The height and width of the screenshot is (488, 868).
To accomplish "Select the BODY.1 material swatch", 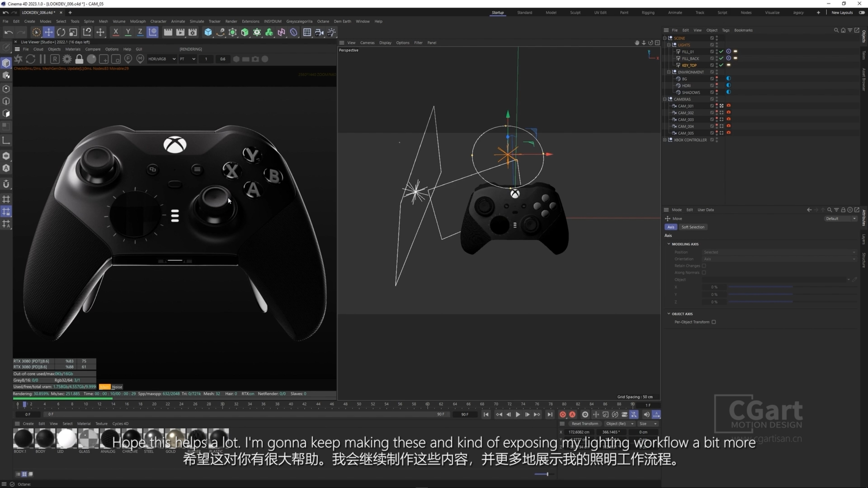I will click(x=23, y=439).
